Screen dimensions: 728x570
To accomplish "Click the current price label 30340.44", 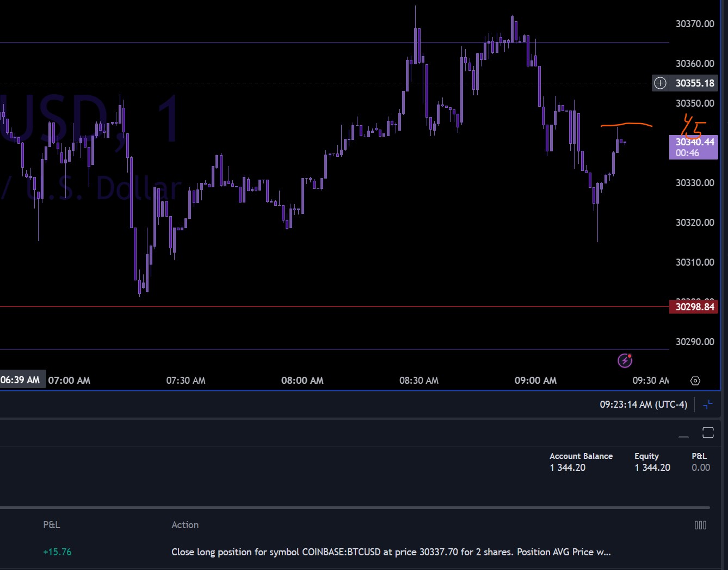I will coord(694,147).
